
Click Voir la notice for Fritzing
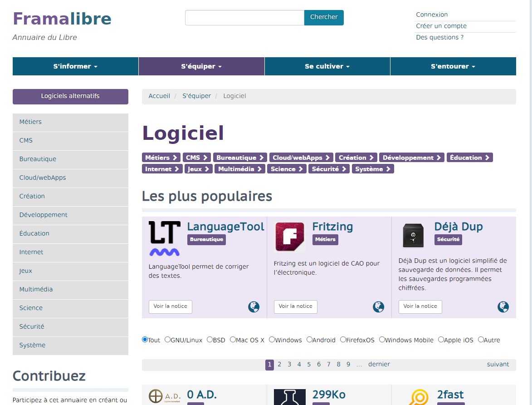pos(296,306)
